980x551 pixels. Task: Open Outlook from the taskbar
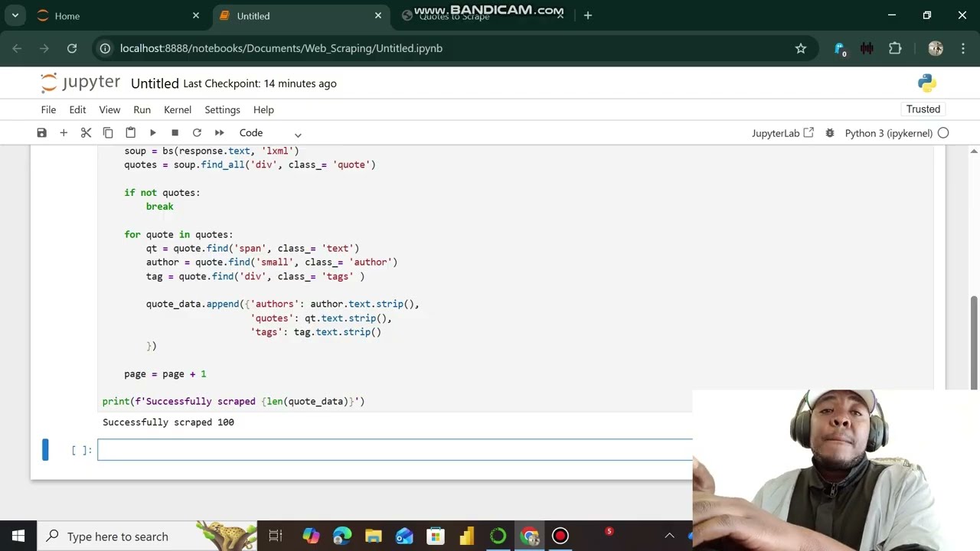tap(404, 536)
